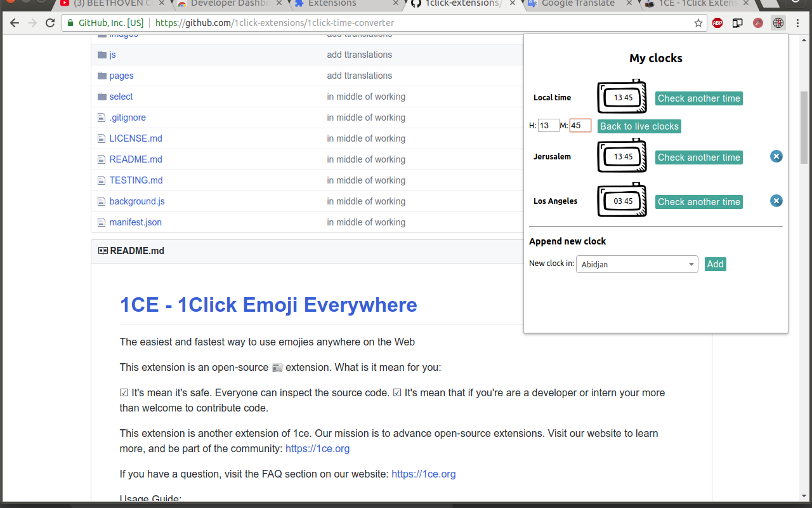The image size is (812, 508).
Task: Focus the minutes input field
Action: click(580, 126)
